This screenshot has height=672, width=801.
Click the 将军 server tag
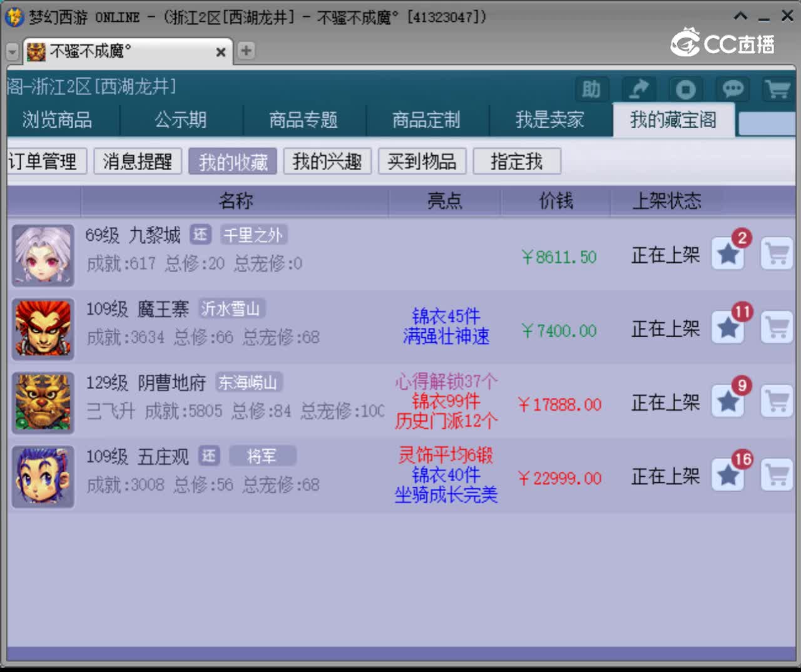(x=262, y=456)
